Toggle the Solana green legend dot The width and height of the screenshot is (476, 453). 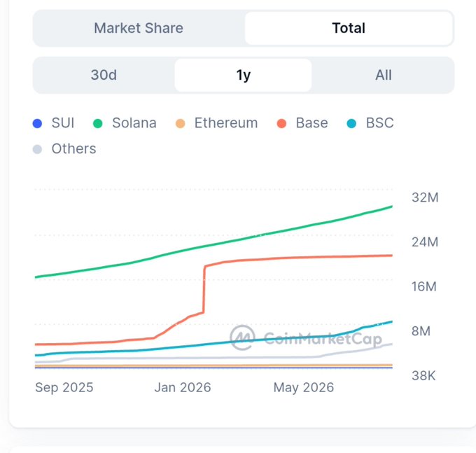(97, 123)
